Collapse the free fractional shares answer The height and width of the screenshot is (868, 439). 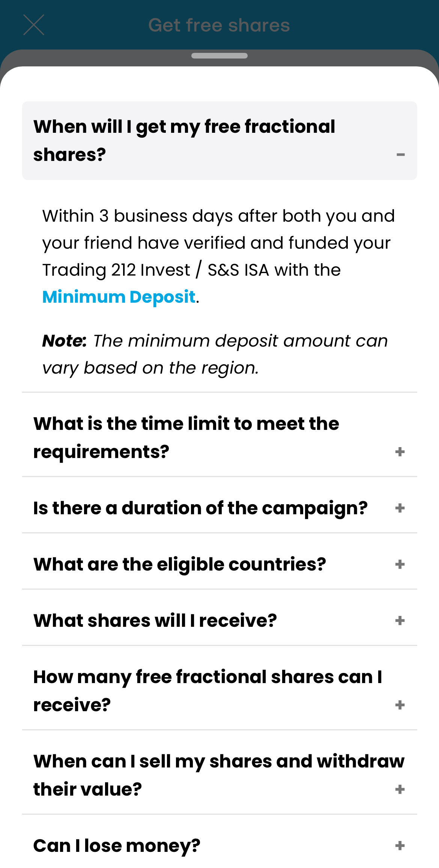pyautogui.click(x=400, y=155)
